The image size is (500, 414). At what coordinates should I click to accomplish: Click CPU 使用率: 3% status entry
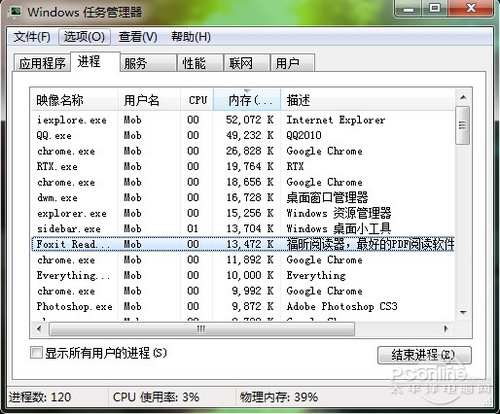pyautogui.click(x=156, y=397)
